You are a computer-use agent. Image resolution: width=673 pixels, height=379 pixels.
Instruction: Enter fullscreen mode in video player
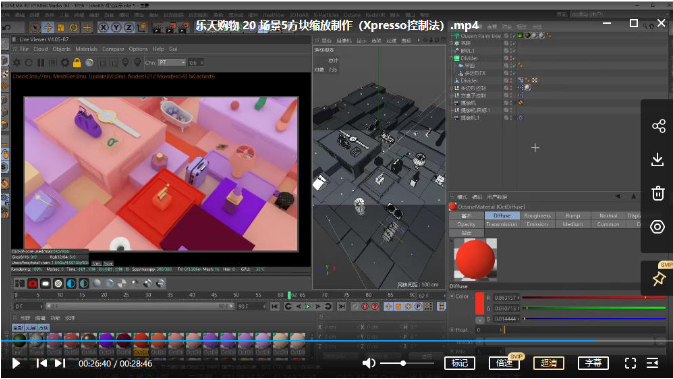click(x=630, y=363)
